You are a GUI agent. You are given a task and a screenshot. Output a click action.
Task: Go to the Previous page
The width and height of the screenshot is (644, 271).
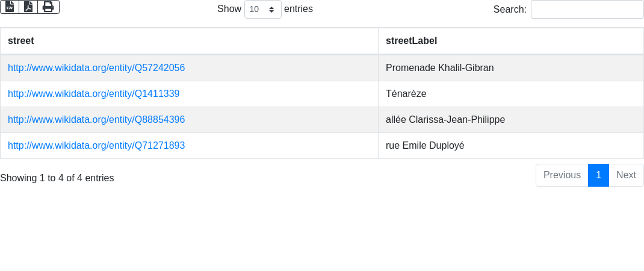pos(562,175)
